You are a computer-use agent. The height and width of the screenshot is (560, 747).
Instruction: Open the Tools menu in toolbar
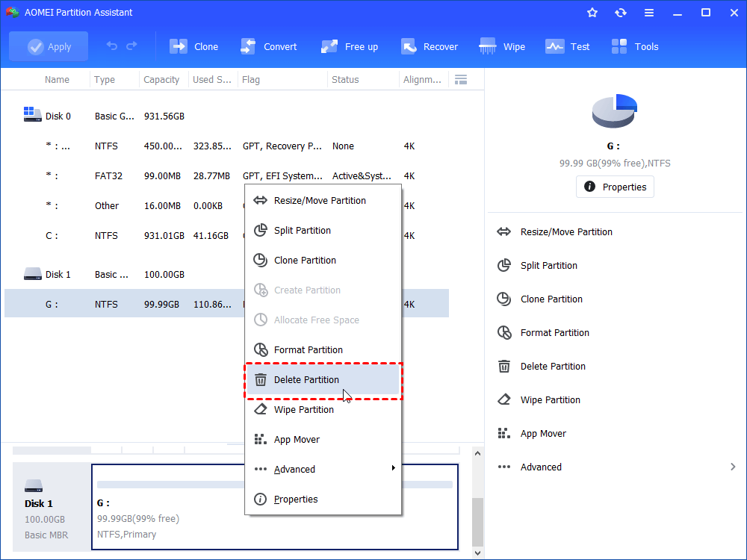pyautogui.click(x=634, y=46)
